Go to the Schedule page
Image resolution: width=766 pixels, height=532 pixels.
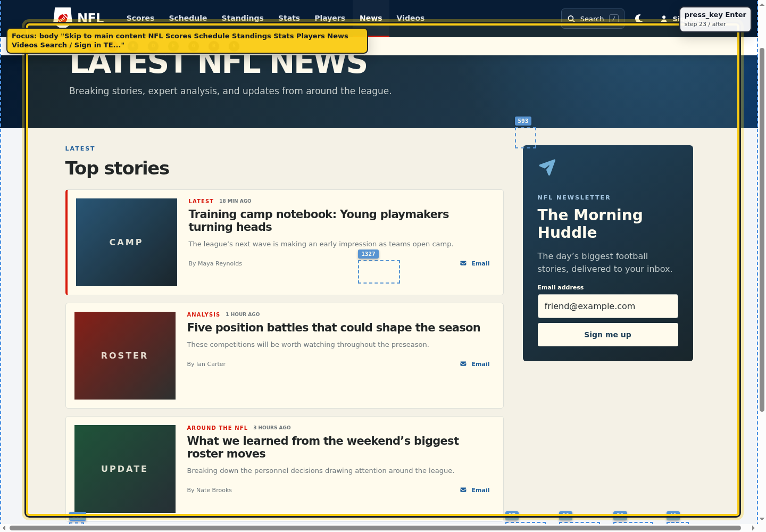click(188, 18)
